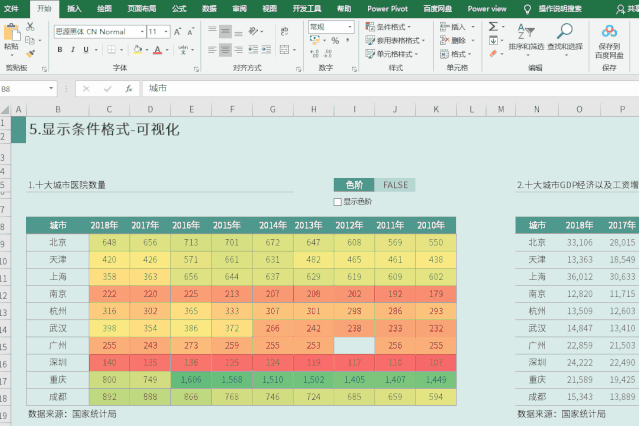Image resolution: width=639 pixels, height=426 pixels.
Task: Click the text orientation icon
Action: (253, 31)
